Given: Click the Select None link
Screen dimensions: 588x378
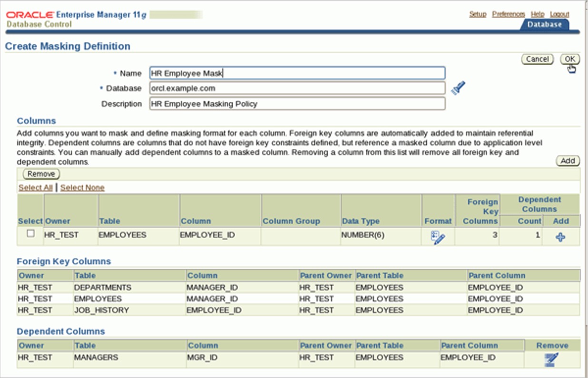Looking at the screenshot, I should [82, 188].
